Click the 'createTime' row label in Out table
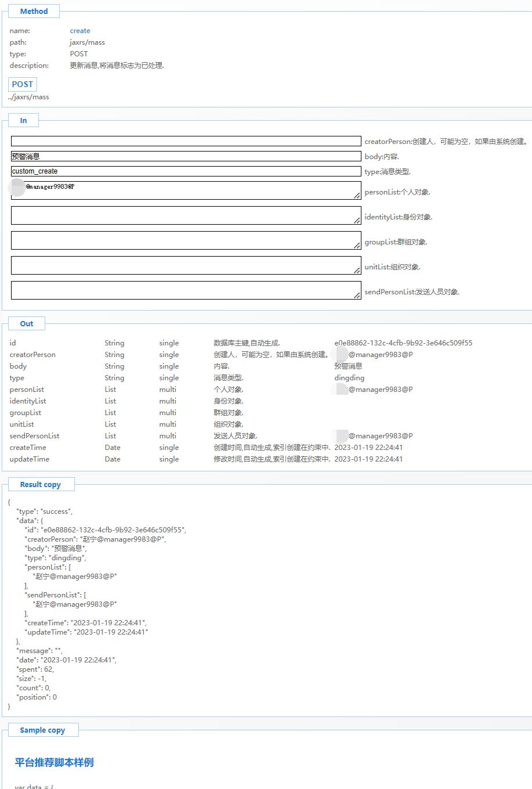Screen dimensions: 532x789 [28, 448]
